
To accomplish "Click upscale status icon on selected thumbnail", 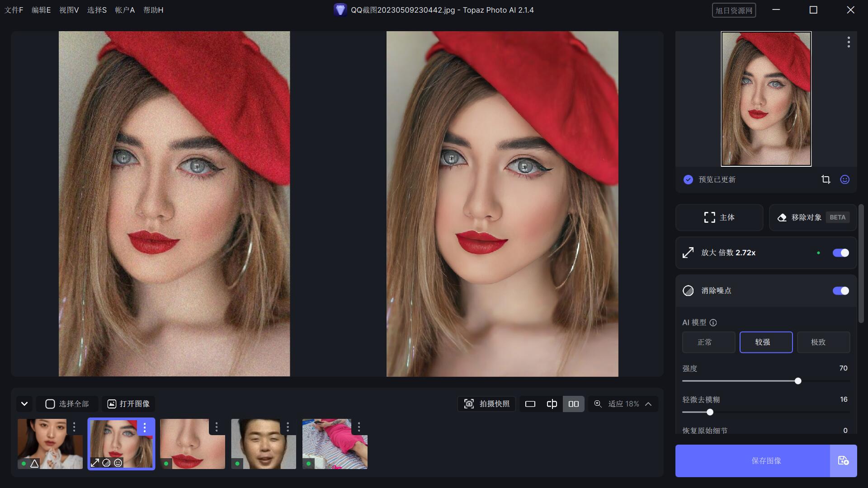I will tap(95, 463).
